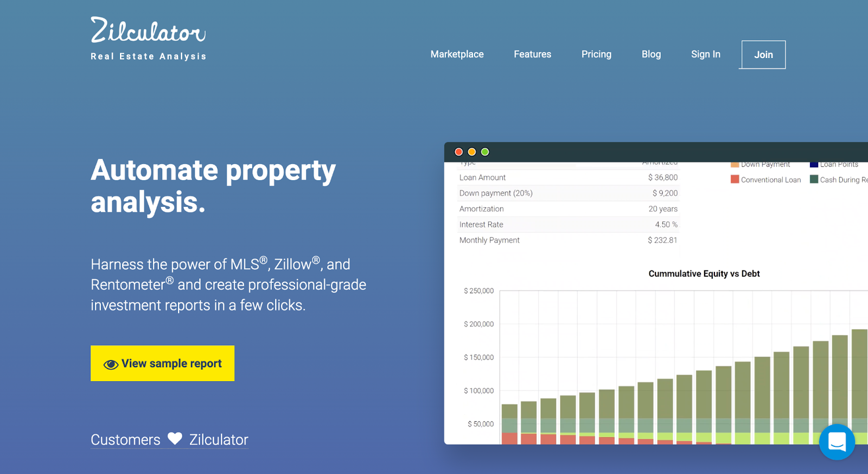Click the Down Payment legend swatch

click(735, 165)
